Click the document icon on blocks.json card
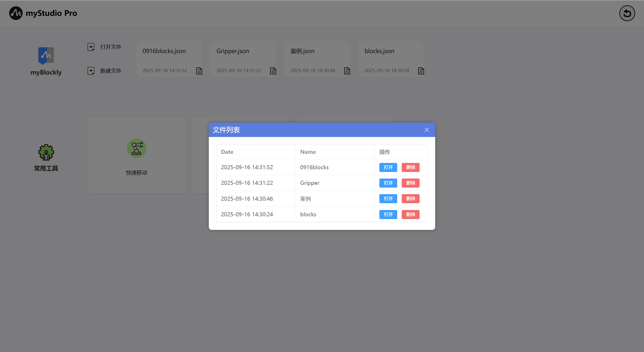644x352 pixels. tap(421, 71)
